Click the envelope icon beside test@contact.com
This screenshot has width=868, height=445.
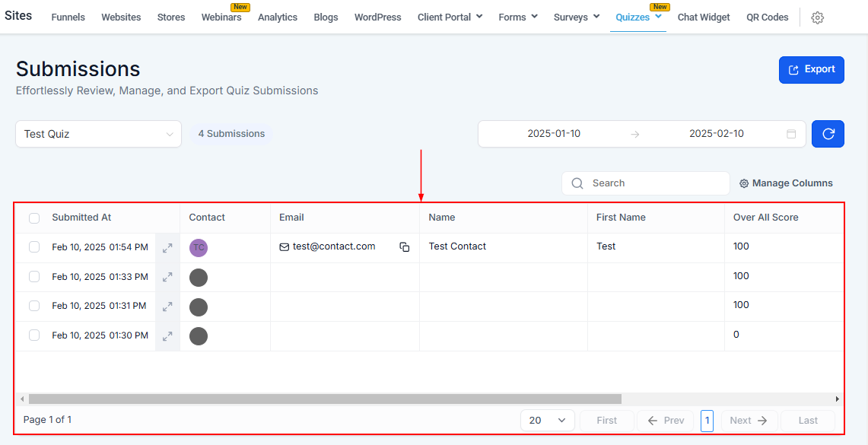pos(284,247)
